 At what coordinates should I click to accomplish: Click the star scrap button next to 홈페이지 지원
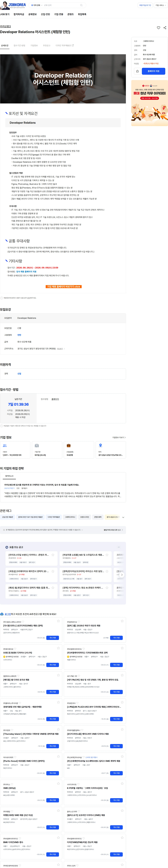point(137,71)
